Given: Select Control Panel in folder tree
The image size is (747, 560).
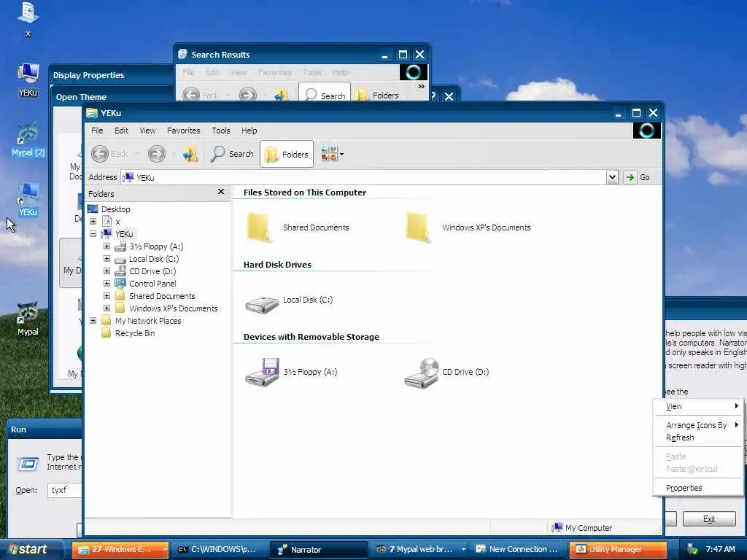Looking at the screenshot, I should pos(152,284).
